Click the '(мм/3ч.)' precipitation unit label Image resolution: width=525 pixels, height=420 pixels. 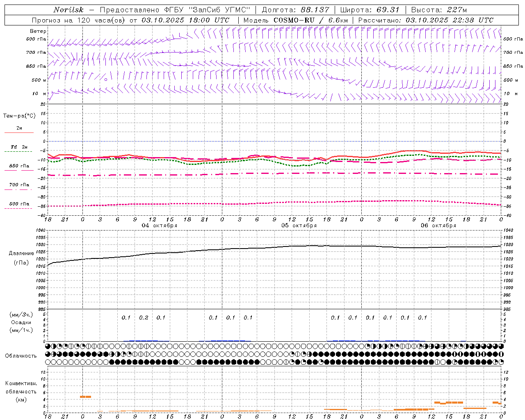21,315
